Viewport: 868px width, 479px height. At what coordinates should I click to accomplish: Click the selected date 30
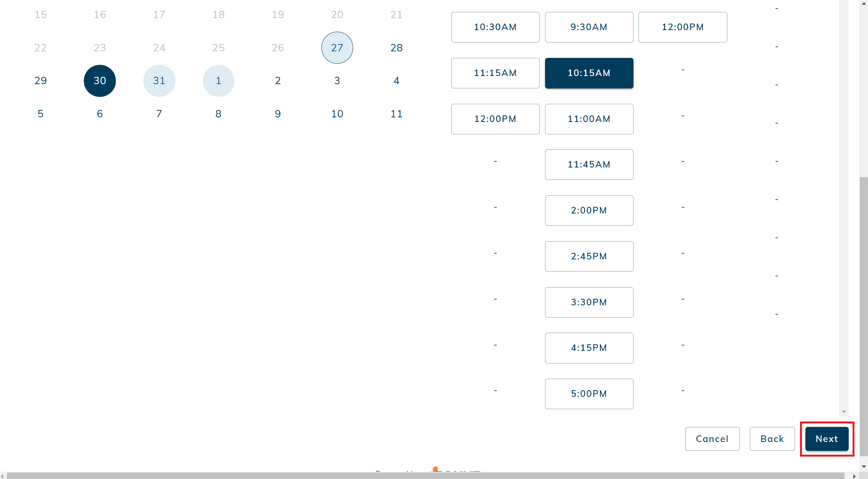click(x=100, y=81)
